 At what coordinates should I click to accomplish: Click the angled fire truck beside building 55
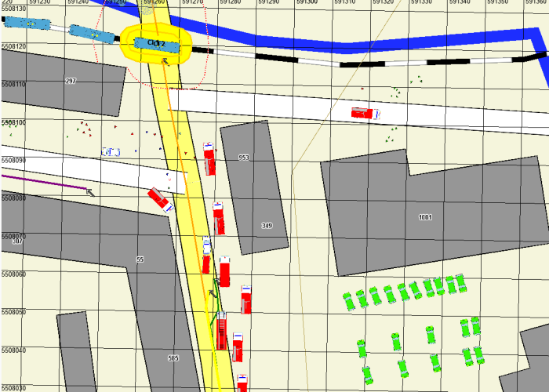(x=161, y=200)
